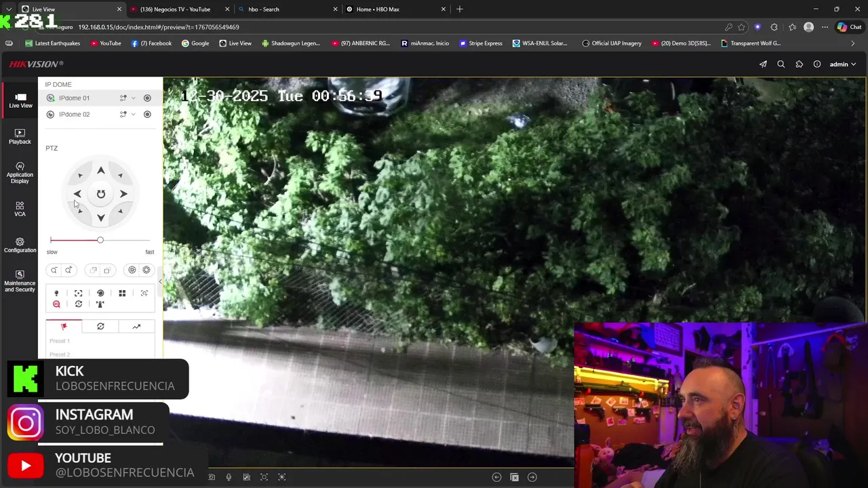
Task: Open the admin user dropdown
Action: [843, 64]
